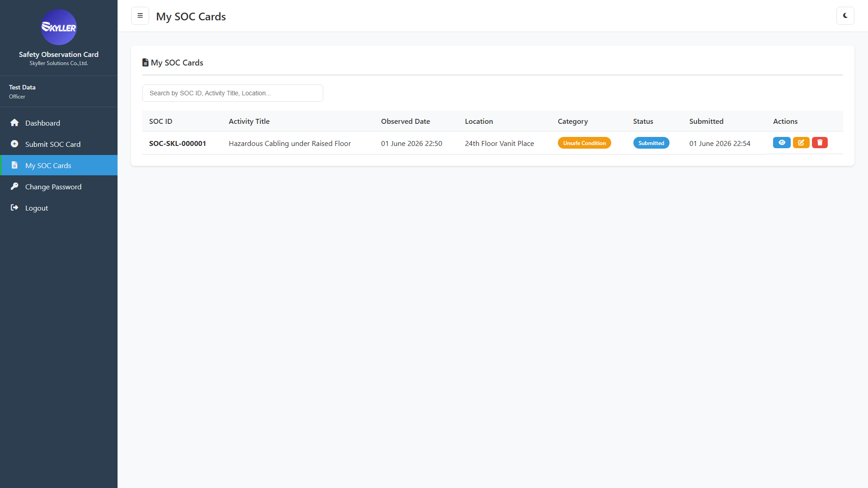
Task: Click the Test Data user name
Action: pos(22,87)
